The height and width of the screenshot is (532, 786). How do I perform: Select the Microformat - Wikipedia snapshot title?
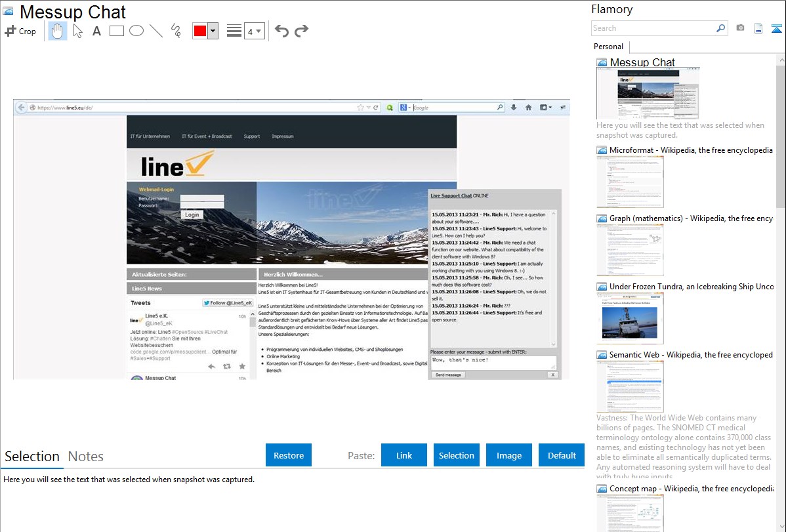pos(691,150)
